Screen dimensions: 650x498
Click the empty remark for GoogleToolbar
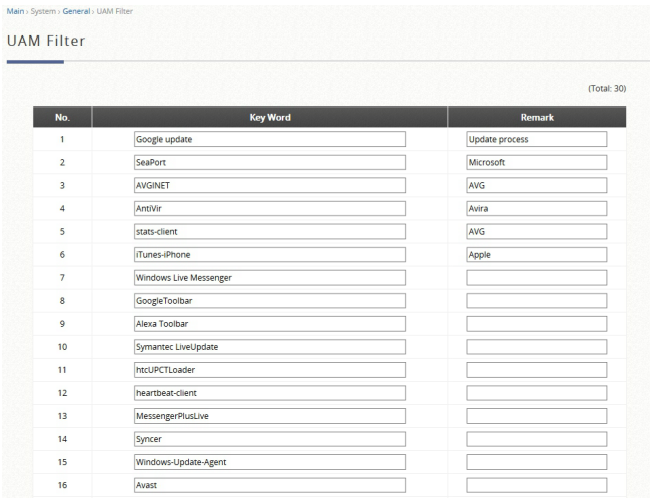537,301
